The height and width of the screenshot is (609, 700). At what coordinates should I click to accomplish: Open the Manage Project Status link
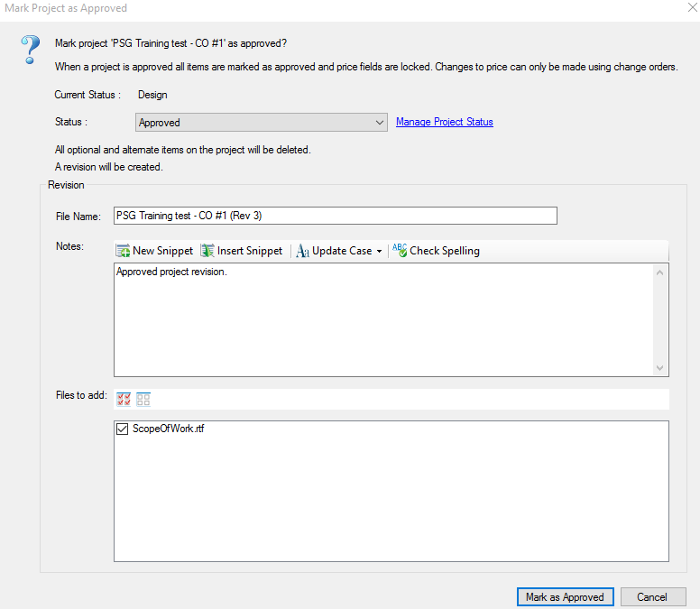445,122
